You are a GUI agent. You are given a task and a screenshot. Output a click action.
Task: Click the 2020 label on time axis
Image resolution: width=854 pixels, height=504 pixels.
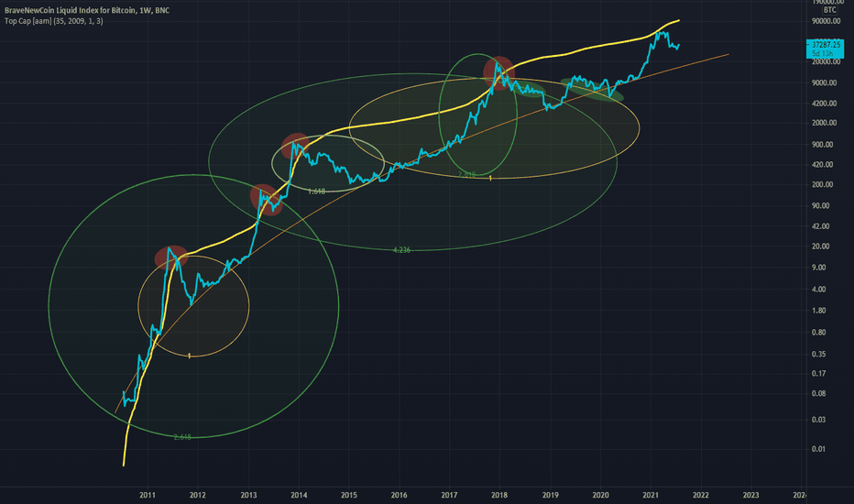point(601,495)
